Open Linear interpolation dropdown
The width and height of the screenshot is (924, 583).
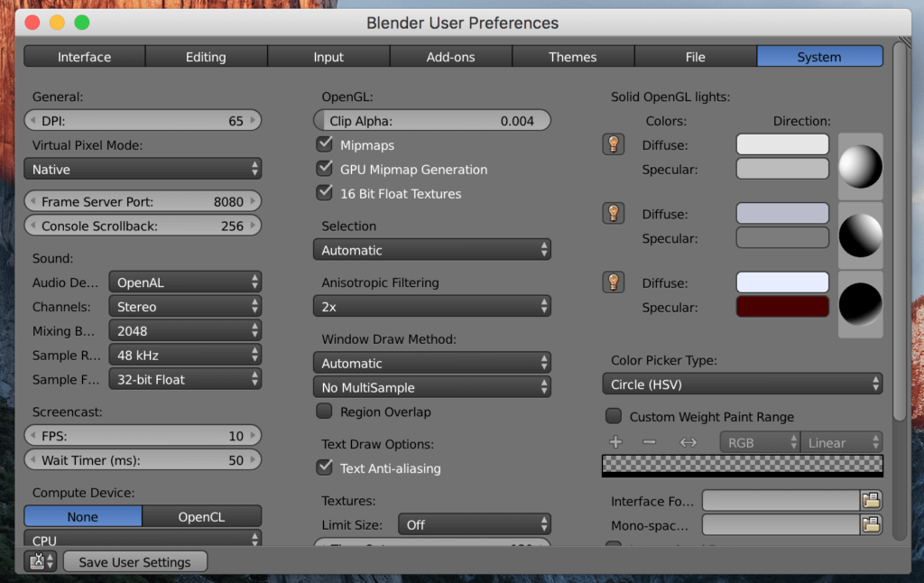click(x=842, y=442)
